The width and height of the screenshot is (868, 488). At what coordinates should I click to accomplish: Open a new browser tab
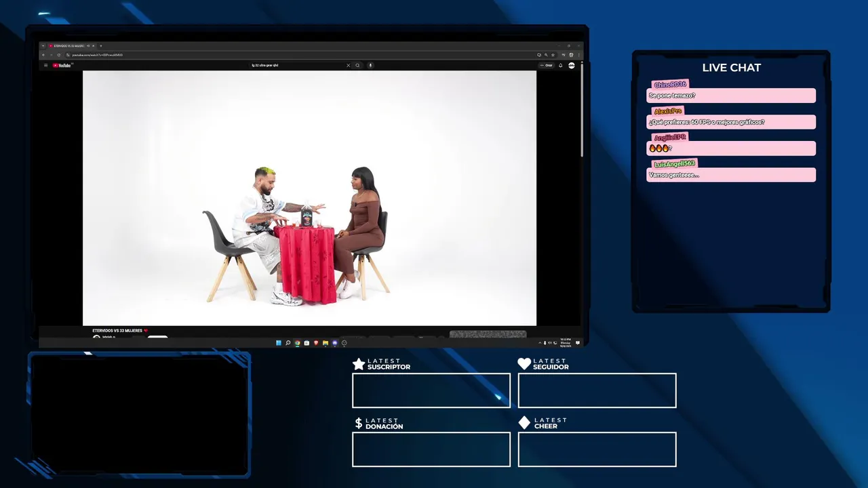tap(101, 45)
